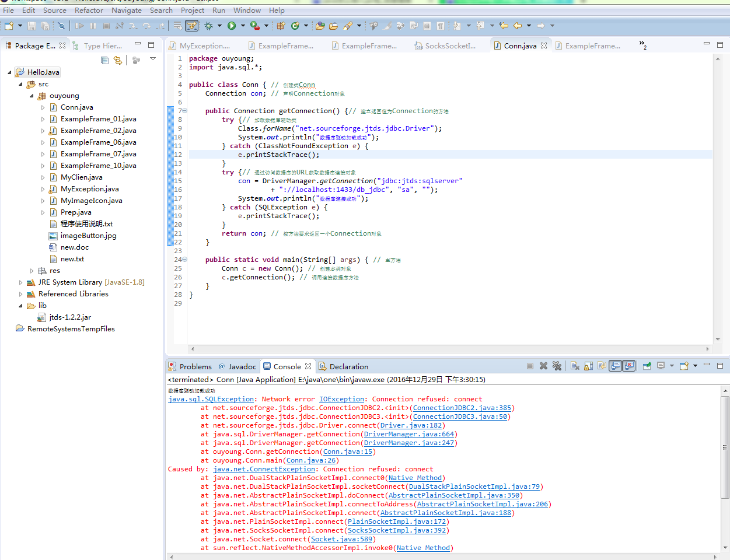The image size is (730, 560).
Task: Open the java.net.ConnectException link
Action: (264, 469)
